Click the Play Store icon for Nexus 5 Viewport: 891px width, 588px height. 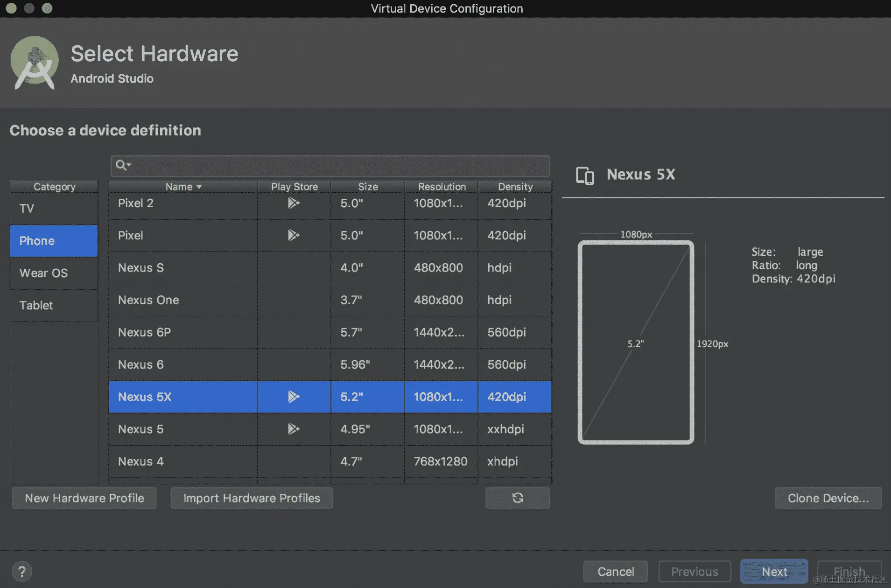294,429
